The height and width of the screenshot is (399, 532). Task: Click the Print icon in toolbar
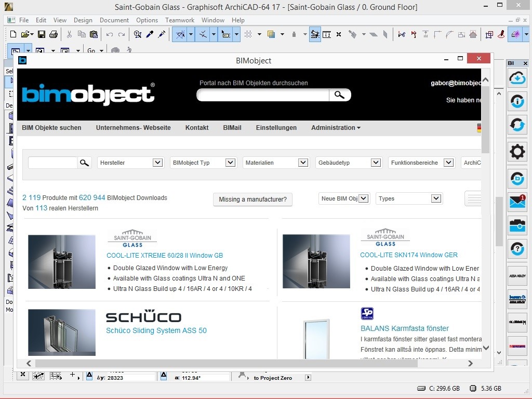[x=54, y=34]
